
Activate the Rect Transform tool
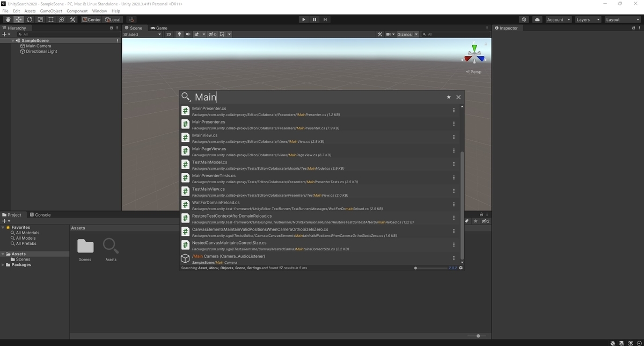point(51,19)
